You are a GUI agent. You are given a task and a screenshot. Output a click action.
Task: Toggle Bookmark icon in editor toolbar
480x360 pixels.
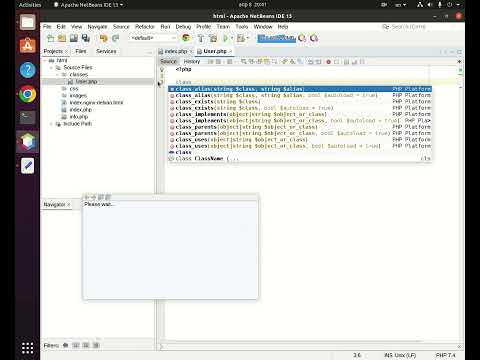(300, 62)
